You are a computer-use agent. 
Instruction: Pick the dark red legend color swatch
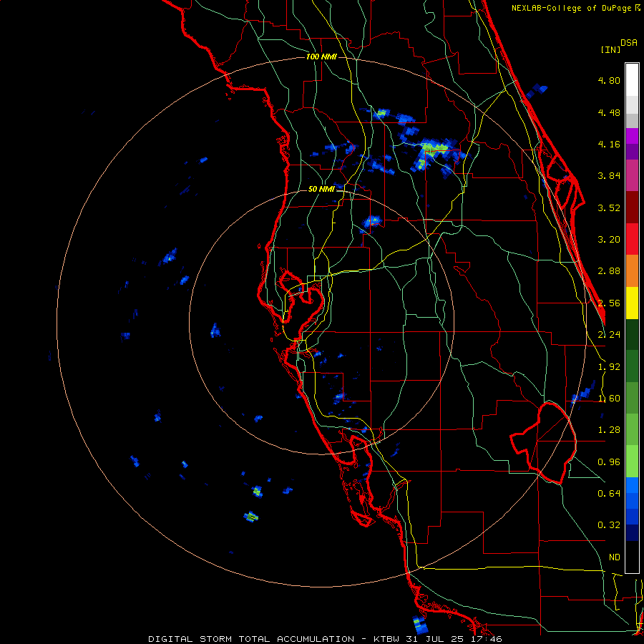click(x=632, y=208)
